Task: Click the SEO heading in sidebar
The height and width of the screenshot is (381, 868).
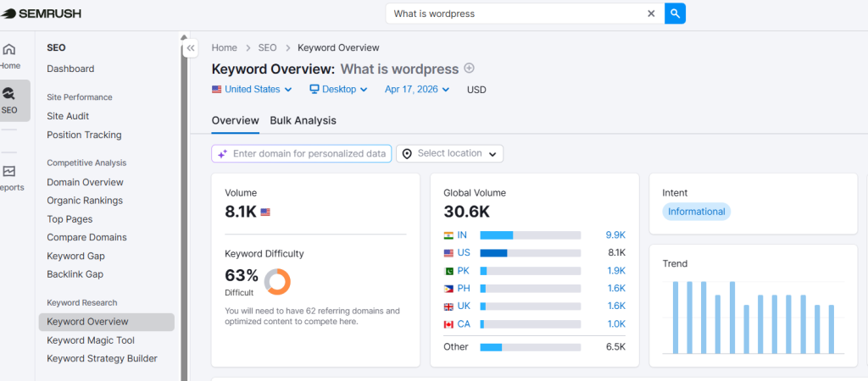Action: [57, 48]
